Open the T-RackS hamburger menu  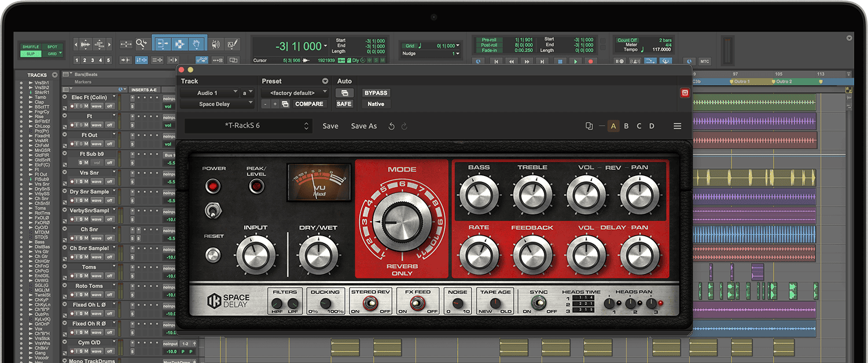(677, 126)
